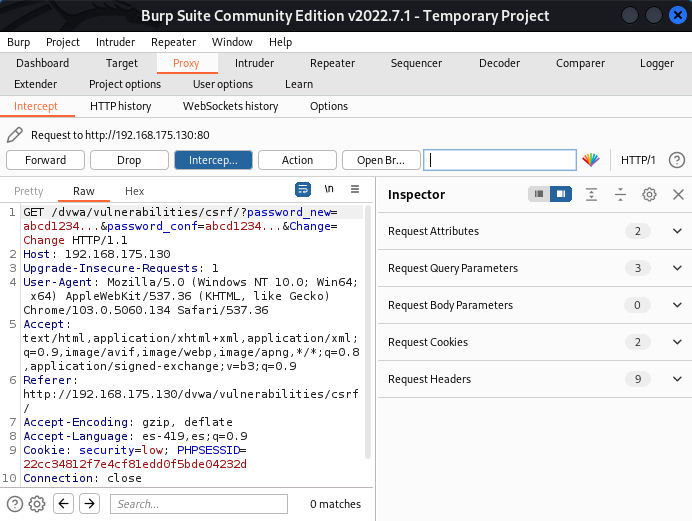The image size is (692, 521).
Task: Open the Burp menu
Action: coord(19,42)
